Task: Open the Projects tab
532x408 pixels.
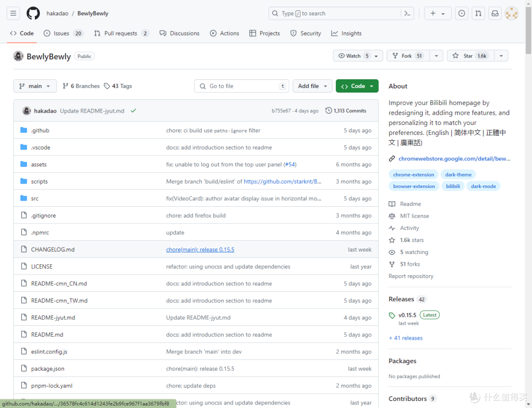Action: point(265,33)
